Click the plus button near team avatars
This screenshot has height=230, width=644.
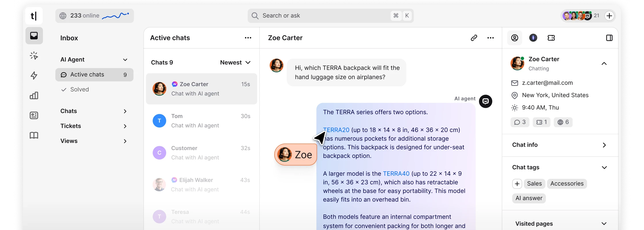click(x=609, y=16)
